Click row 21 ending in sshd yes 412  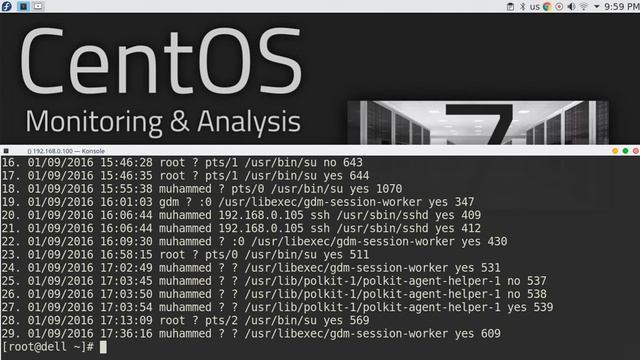[x=241, y=228]
